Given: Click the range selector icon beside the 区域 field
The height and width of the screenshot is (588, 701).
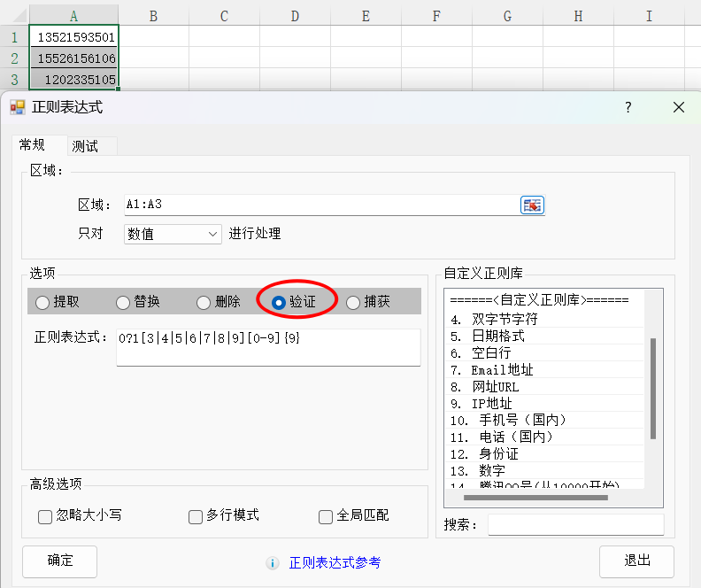Looking at the screenshot, I should coord(532,205).
